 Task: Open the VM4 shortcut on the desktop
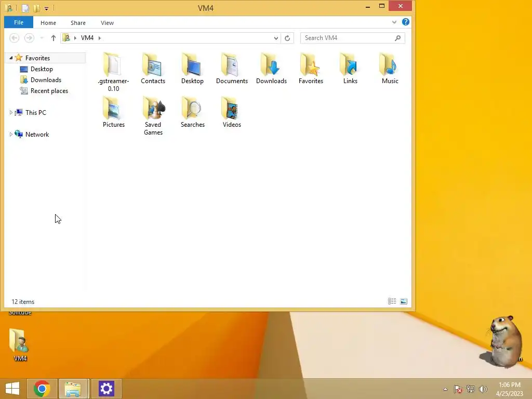click(x=20, y=344)
